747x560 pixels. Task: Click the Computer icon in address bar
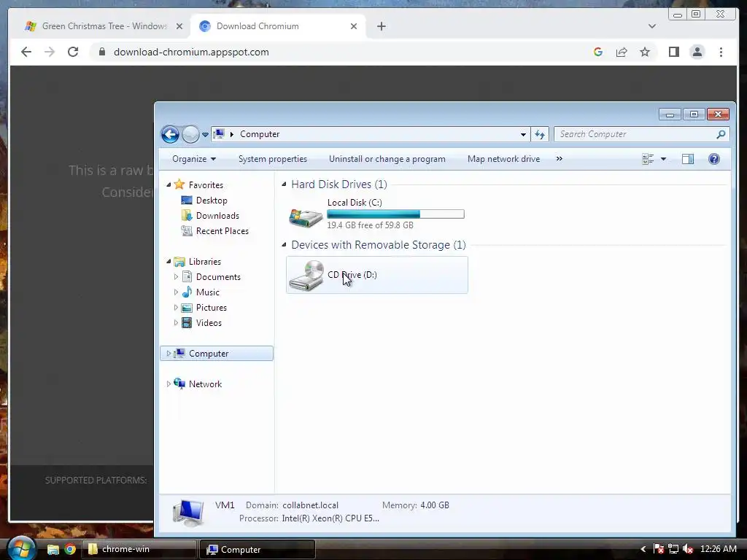[x=219, y=134]
